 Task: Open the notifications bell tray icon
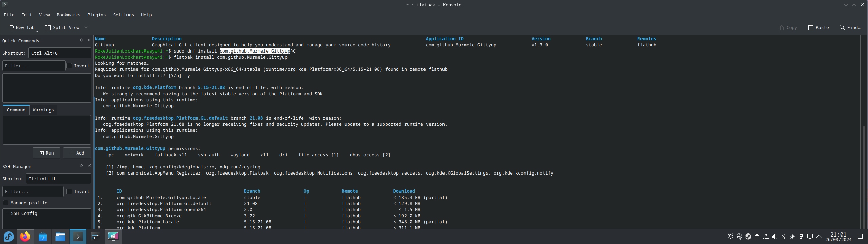[x=731, y=237]
